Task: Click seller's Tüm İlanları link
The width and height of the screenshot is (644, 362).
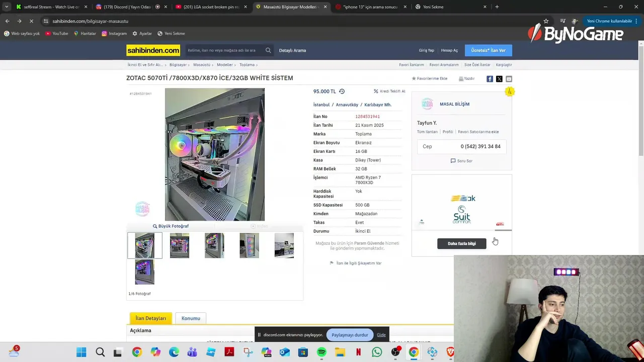Action: pos(427,132)
